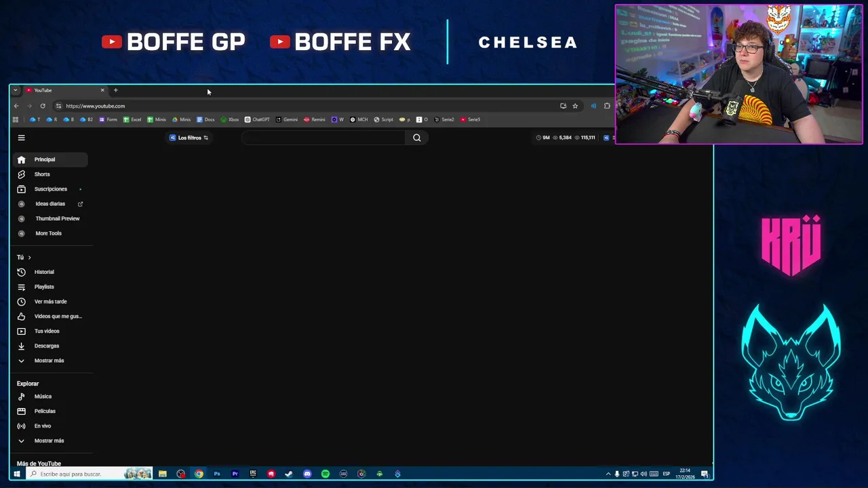Open Tus videos page
The image size is (868, 488).
click(x=49, y=331)
